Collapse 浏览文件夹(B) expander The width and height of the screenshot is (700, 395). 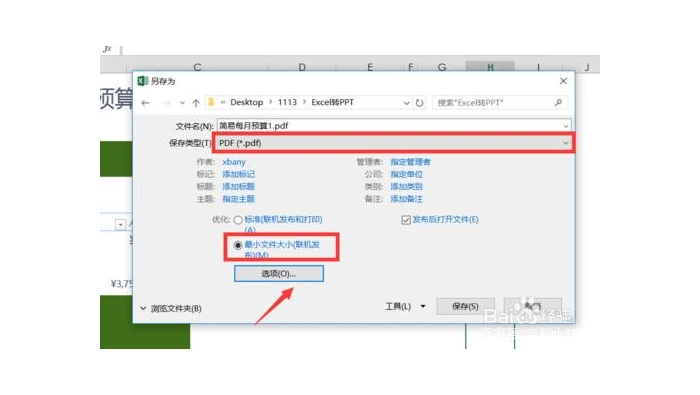pyautogui.click(x=171, y=308)
